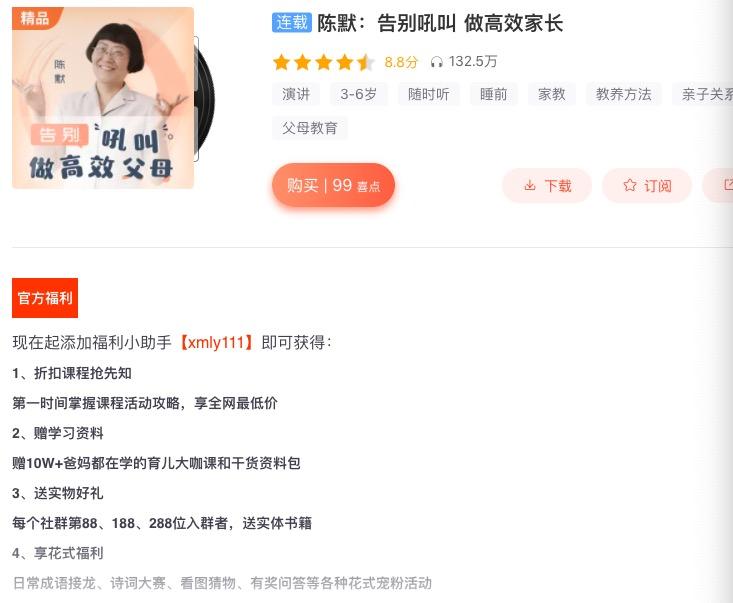Select the 3-6岁 tag
This screenshot has height=603, width=733.
click(359, 94)
